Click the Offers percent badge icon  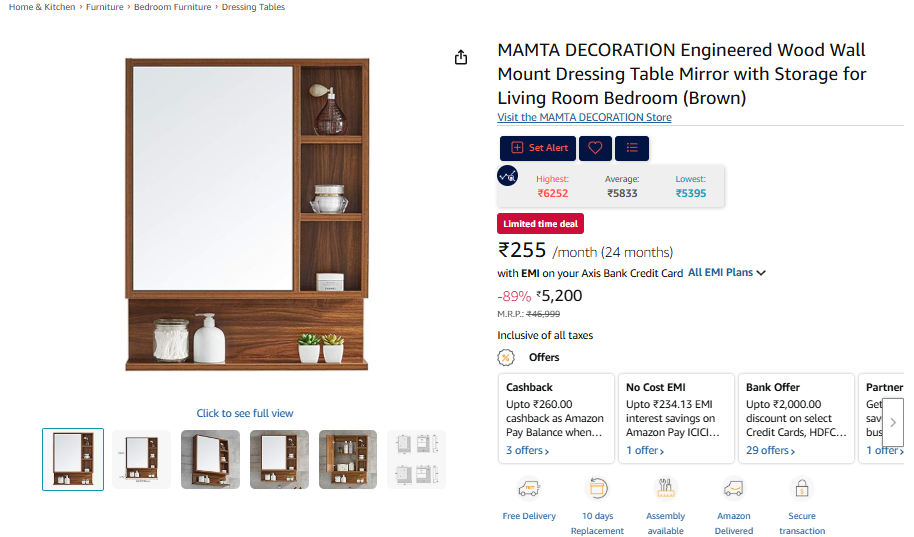(506, 357)
